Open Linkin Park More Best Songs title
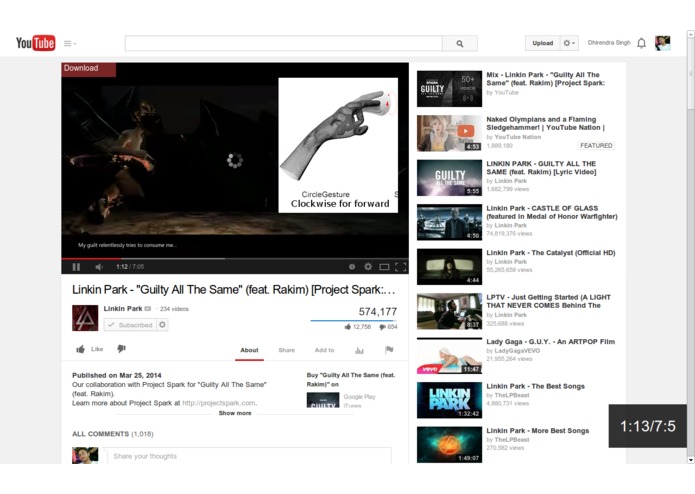The height and width of the screenshot is (494, 695). click(x=538, y=431)
